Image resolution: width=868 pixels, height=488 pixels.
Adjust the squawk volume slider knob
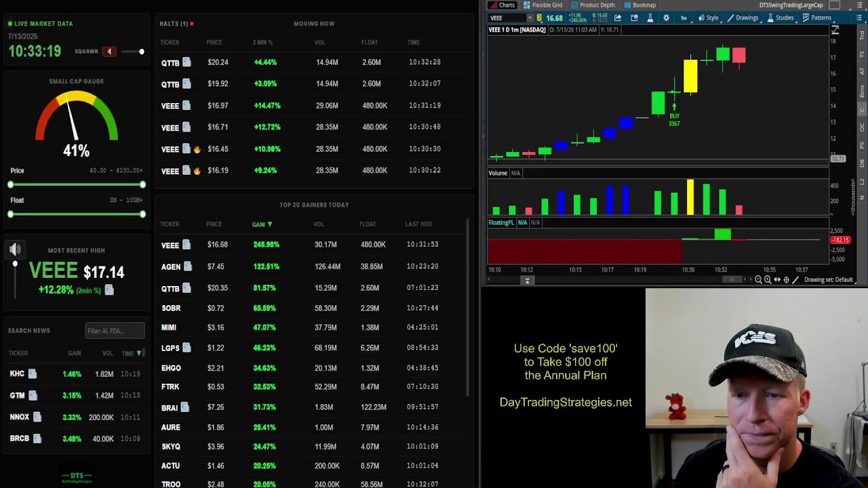pos(142,52)
